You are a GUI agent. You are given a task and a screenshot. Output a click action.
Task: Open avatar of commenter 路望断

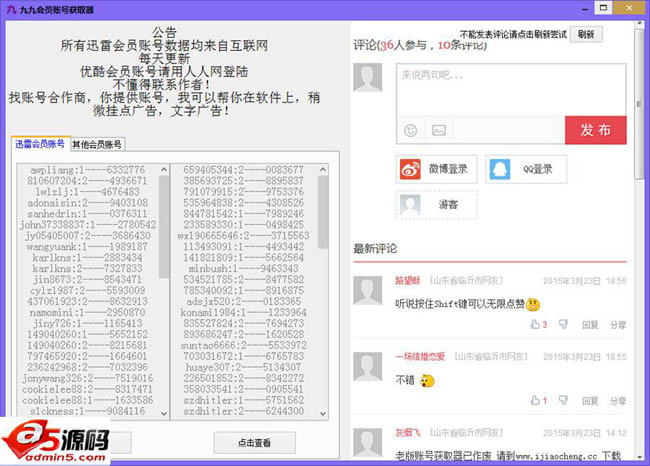point(368,291)
